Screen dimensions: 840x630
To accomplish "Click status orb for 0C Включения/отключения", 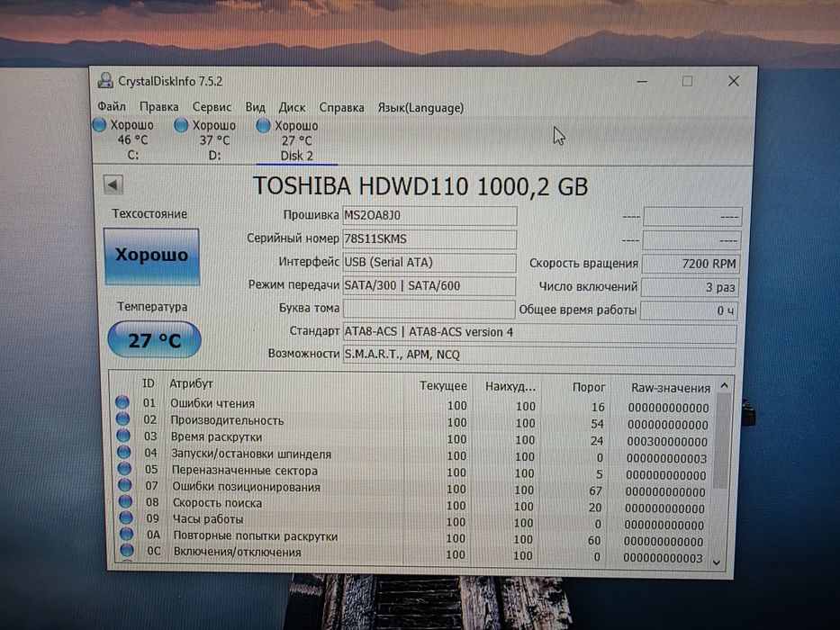I will coord(127,550).
